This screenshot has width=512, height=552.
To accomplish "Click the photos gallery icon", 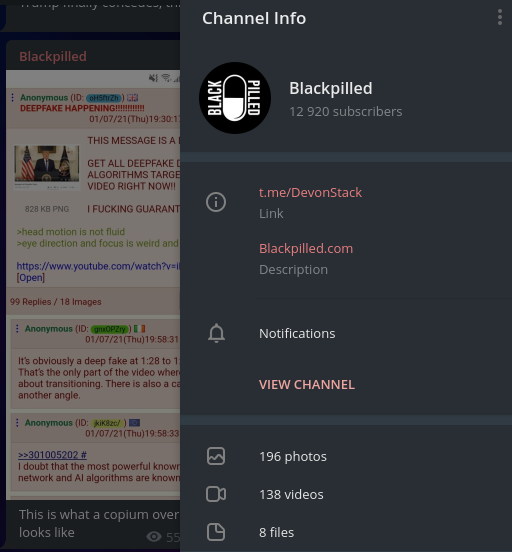I will 216,456.
